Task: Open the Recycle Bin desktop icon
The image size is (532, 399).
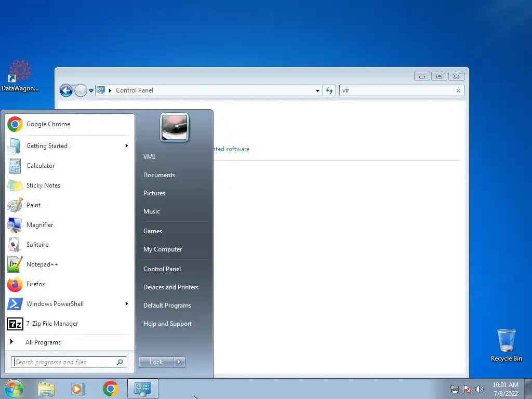Action: coord(506,345)
